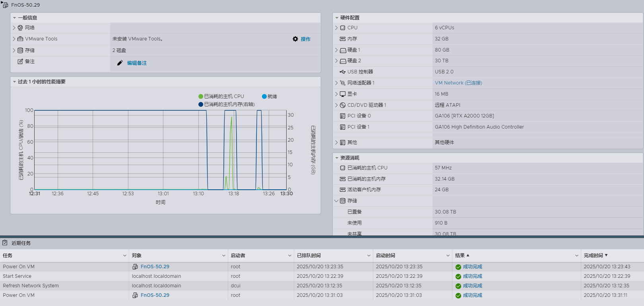Click the CD/DVD 驱动器 1 disc icon
Viewport: 644px width, 306px height.
pyautogui.click(x=343, y=105)
